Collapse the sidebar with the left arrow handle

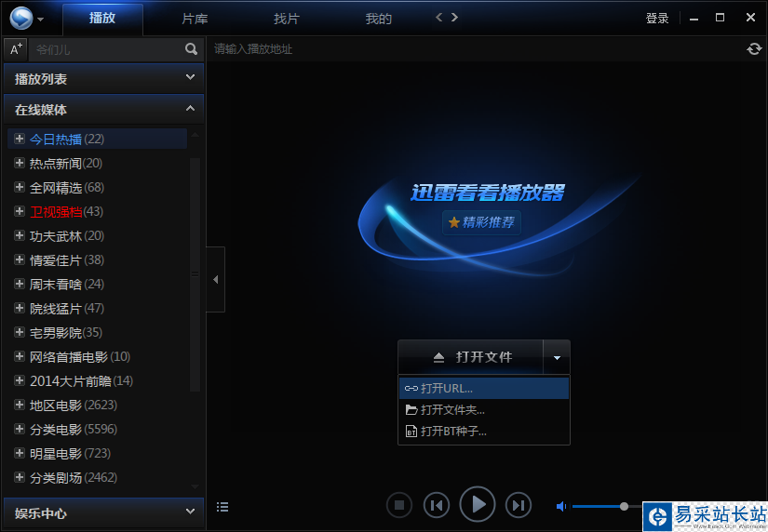pos(216,279)
